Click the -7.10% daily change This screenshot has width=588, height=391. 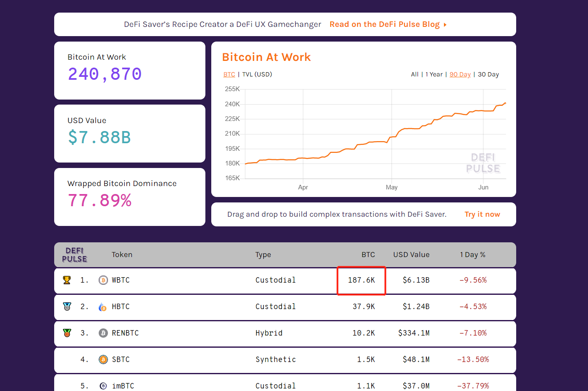tap(473, 333)
